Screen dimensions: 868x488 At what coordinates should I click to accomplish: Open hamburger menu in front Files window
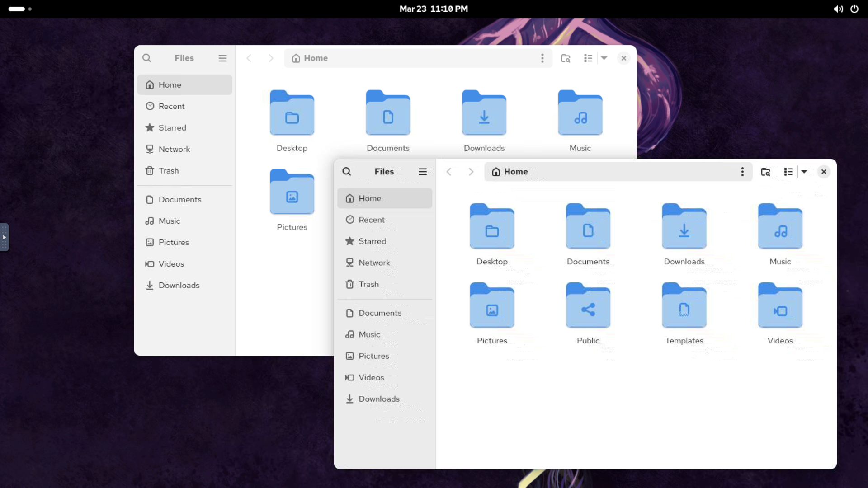click(423, 172)
